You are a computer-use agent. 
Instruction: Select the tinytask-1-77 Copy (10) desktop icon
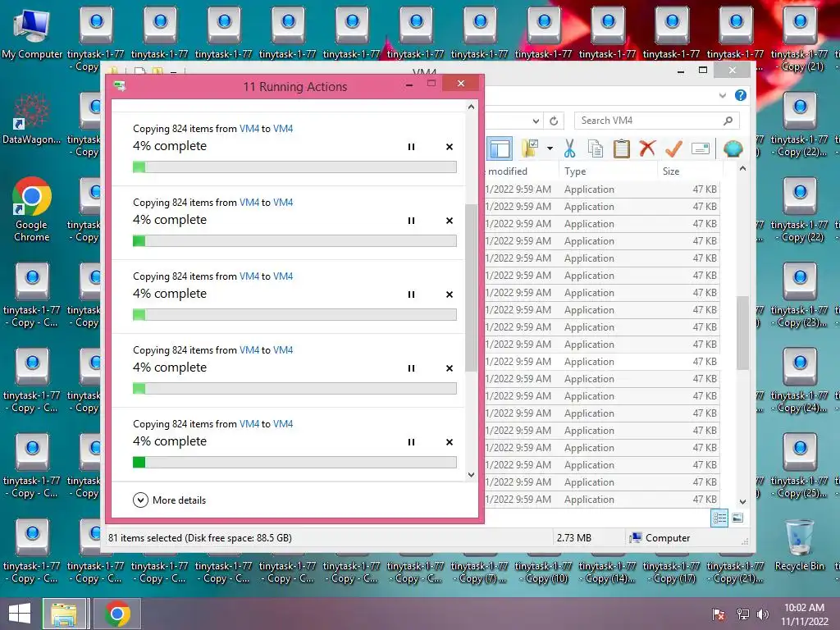[x=544, y=571]
